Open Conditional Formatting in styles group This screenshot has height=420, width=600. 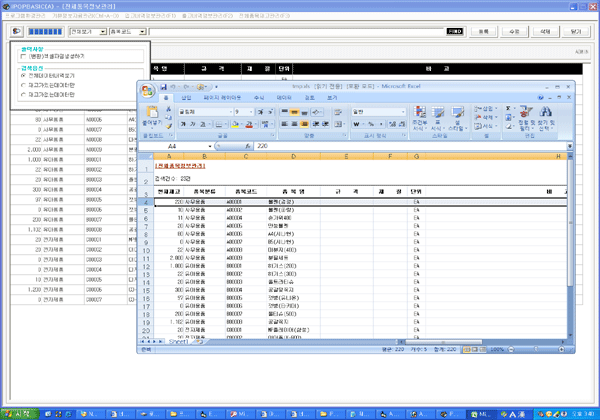[x=420, y=118]
